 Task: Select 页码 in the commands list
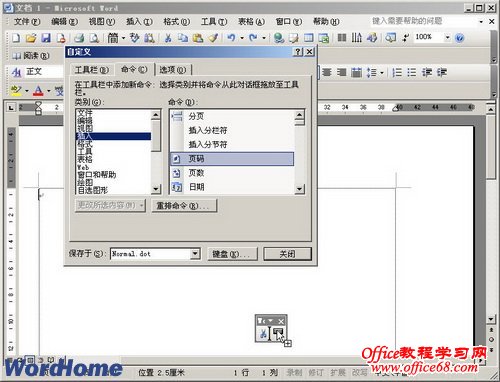pyautogui.click(x=232, y=159)
